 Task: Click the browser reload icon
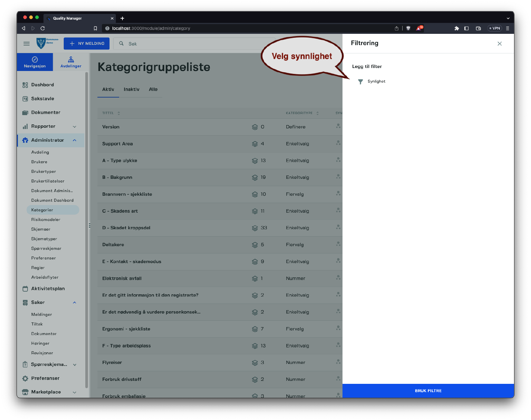pyautogui.click(x=42, y=29)
